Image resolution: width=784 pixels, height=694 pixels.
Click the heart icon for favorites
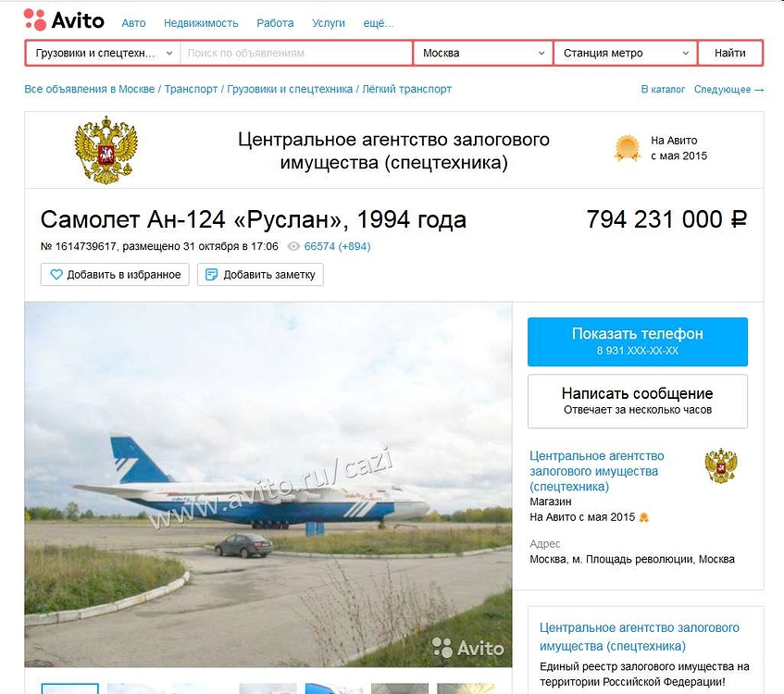coord(56,275)
